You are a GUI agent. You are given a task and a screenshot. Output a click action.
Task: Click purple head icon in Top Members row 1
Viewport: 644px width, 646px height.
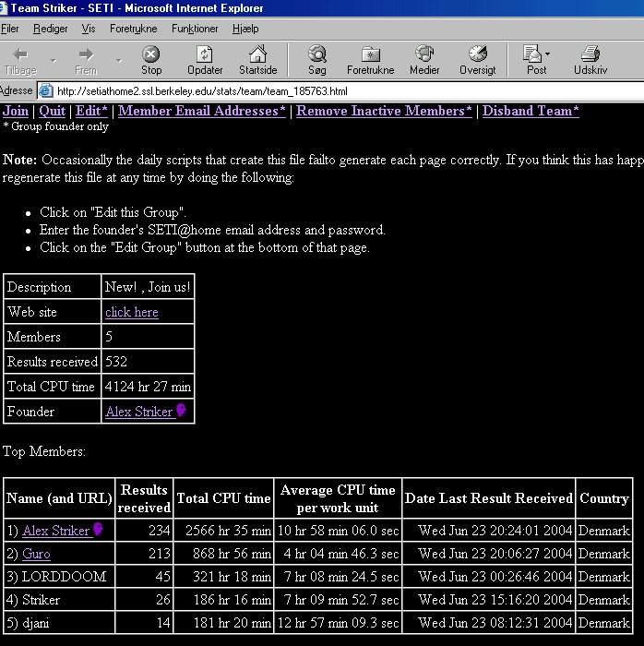click(98, 529)
